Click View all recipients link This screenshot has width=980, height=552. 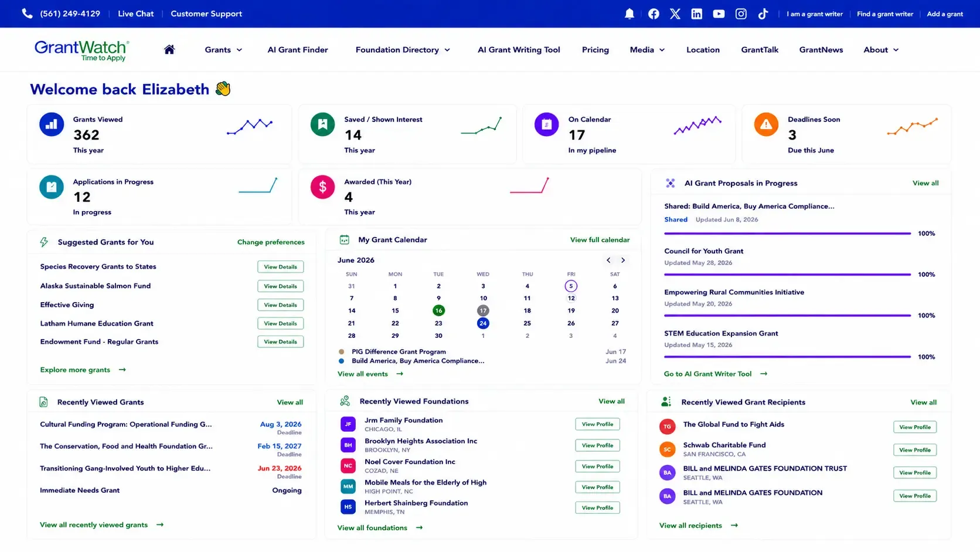(699, 526)
